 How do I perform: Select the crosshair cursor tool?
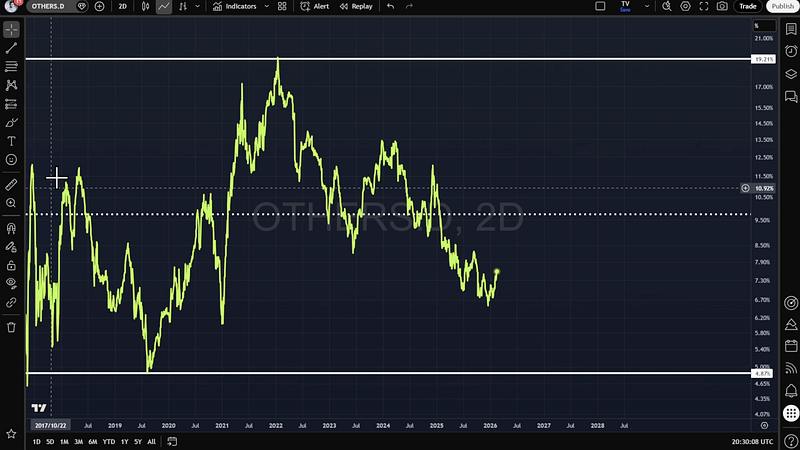coord(11,30)
